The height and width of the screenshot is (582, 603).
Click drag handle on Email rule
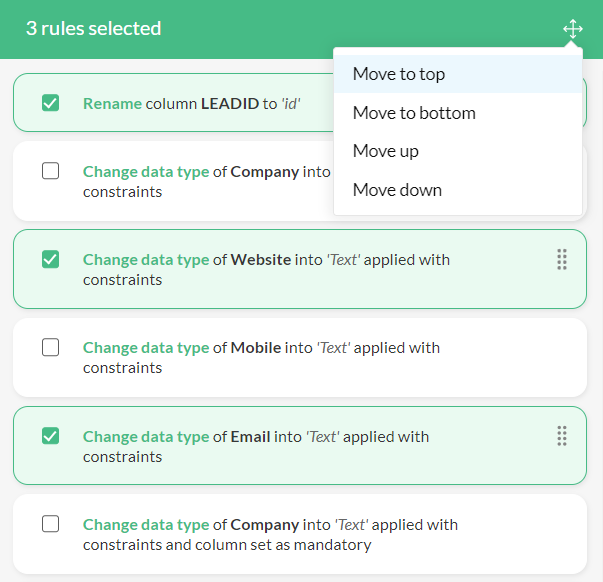[561, 436]
